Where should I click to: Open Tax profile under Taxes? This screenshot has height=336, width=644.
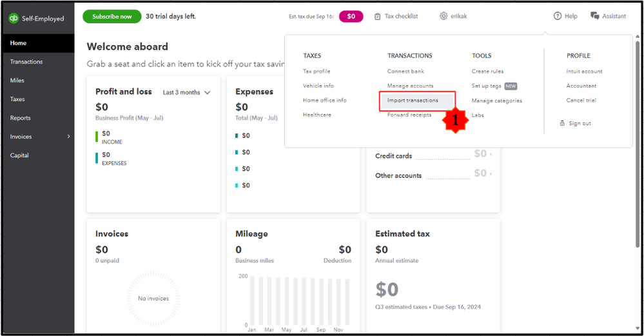[317, 72]
